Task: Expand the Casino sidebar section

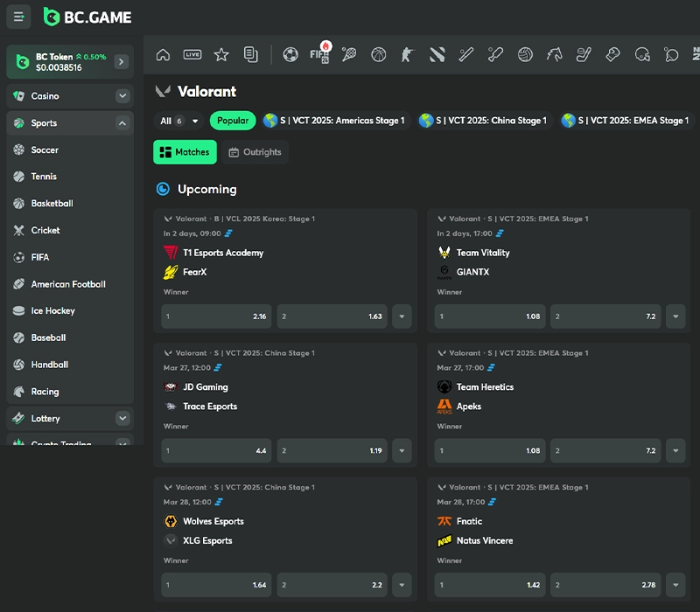Action: click(x=122, y=96)
